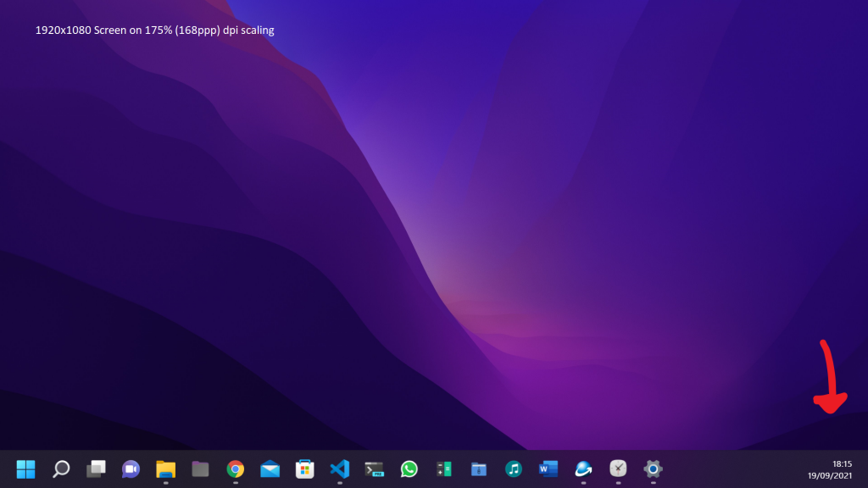Open Task View from the taskbar
The height and width of the screenshot is (488, 868).
click(96, 469)
